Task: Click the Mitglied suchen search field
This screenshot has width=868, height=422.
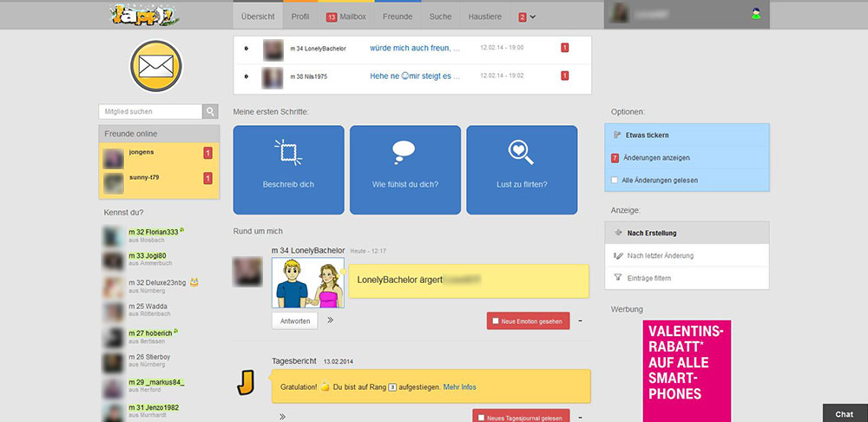Action: 151,111
